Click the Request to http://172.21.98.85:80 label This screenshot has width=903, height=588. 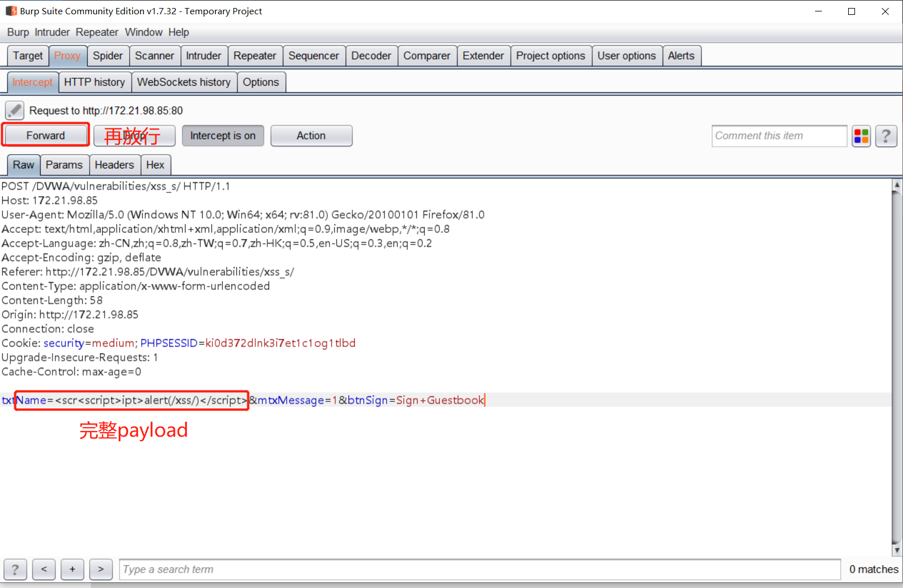(x=106, y=110)
